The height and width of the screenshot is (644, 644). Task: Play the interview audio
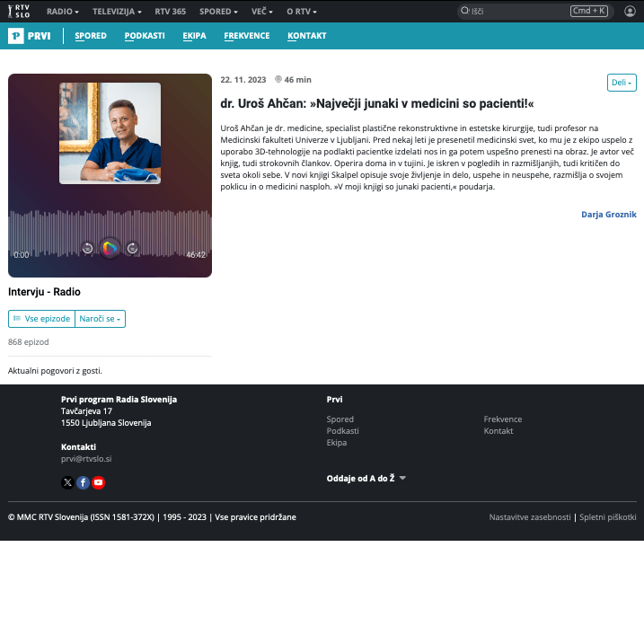110,248
